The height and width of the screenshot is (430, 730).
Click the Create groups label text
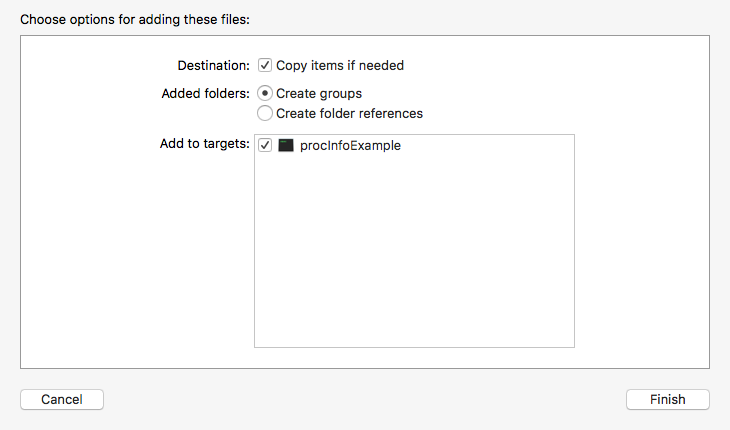(319, 93)
